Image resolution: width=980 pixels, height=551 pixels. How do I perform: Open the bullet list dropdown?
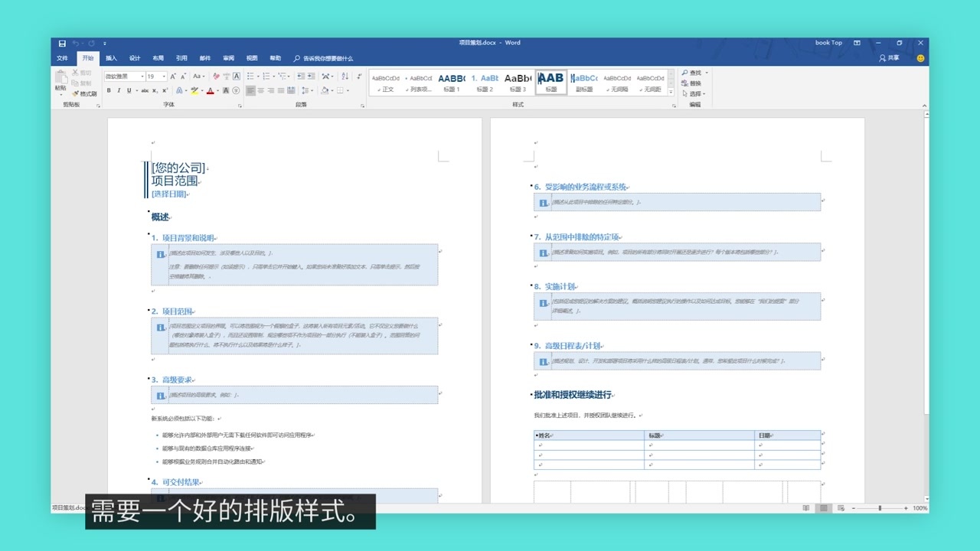coord(258,77)
